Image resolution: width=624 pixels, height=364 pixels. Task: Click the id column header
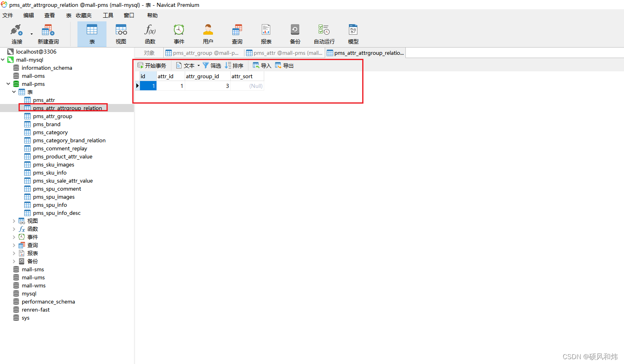tap(148, 76)
